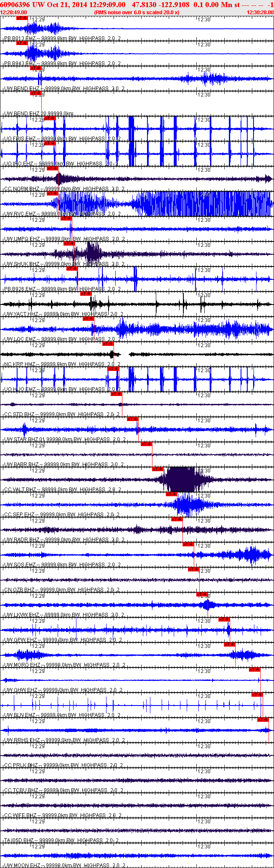Click the 12:30 tick on UW.BLN trace

click(204, 696)
